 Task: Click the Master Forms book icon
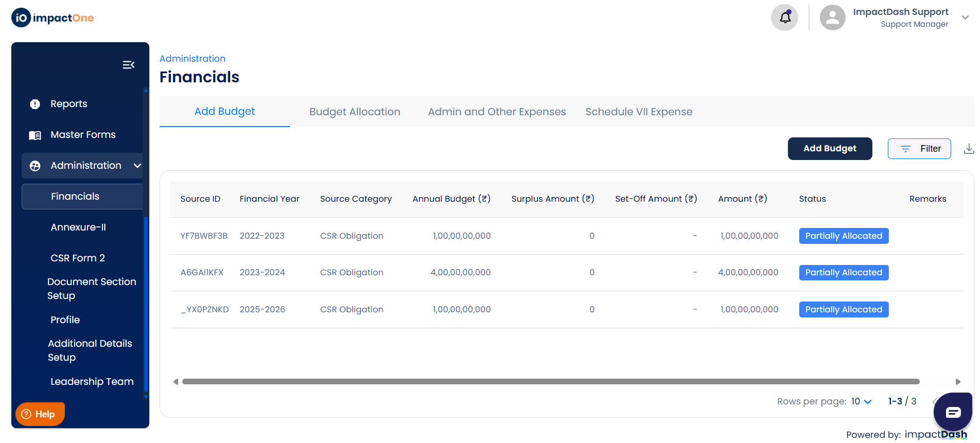(35, 135)
